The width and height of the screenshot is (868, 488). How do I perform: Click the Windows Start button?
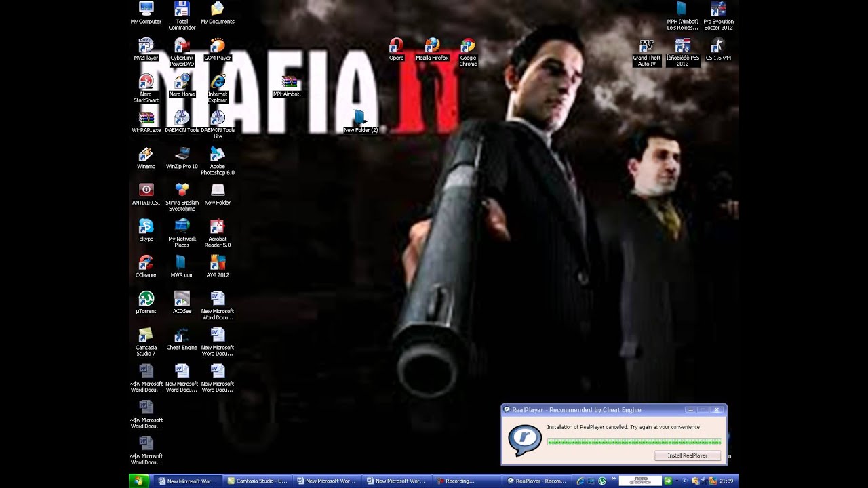pos(139,481)
